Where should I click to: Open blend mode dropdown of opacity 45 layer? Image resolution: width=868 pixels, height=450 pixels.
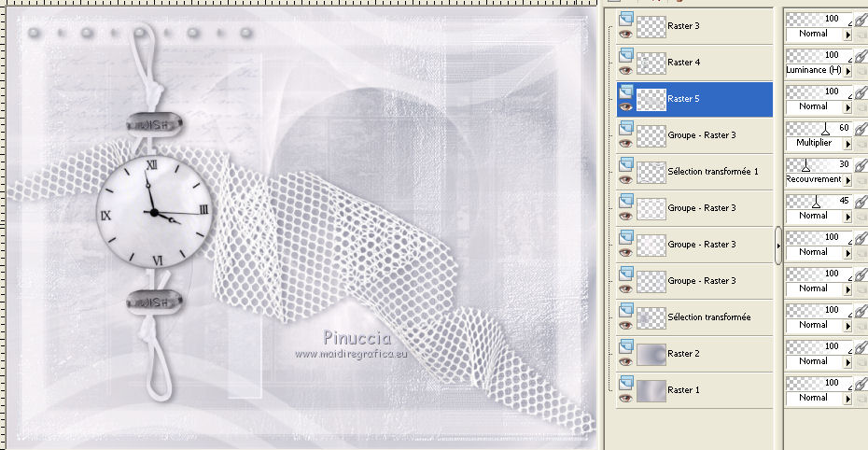tap(847, 217)
